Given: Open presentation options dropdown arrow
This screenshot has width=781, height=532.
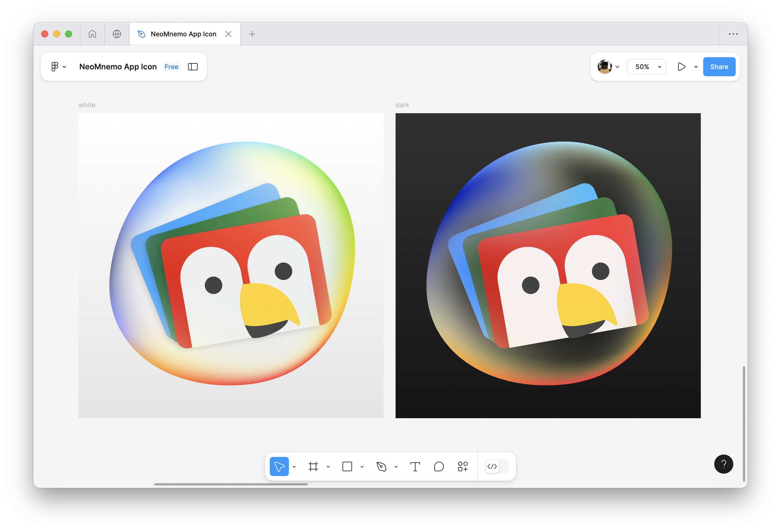Looking at the screenshot, I should coord(696,67).
